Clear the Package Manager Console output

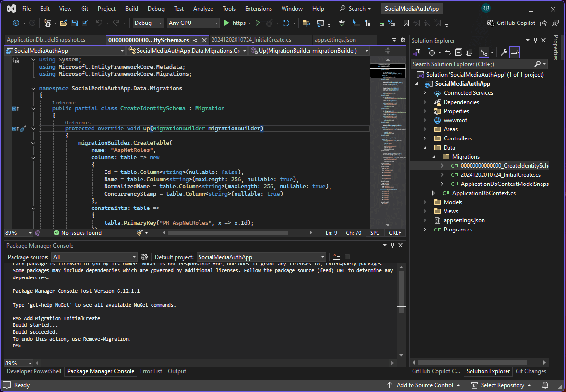pyautogui.click(x=337, y=257)
